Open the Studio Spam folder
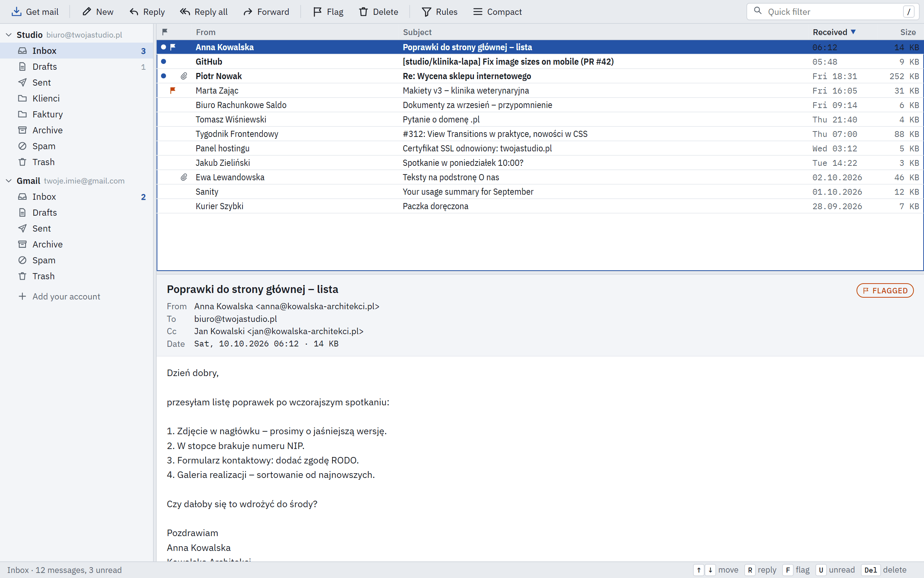924x578 pixels. [77, 146]
